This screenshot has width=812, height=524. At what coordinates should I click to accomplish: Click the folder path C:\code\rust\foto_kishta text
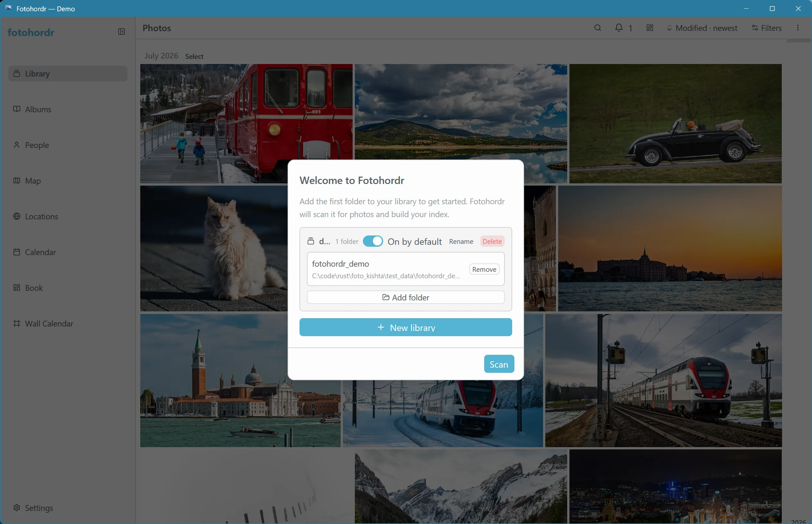(x=386, y=276)
